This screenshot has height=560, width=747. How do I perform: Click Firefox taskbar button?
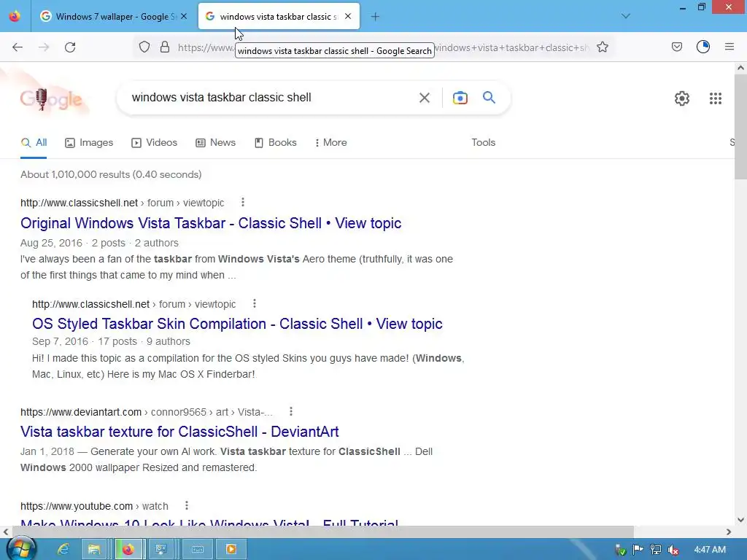coord(128,550)
